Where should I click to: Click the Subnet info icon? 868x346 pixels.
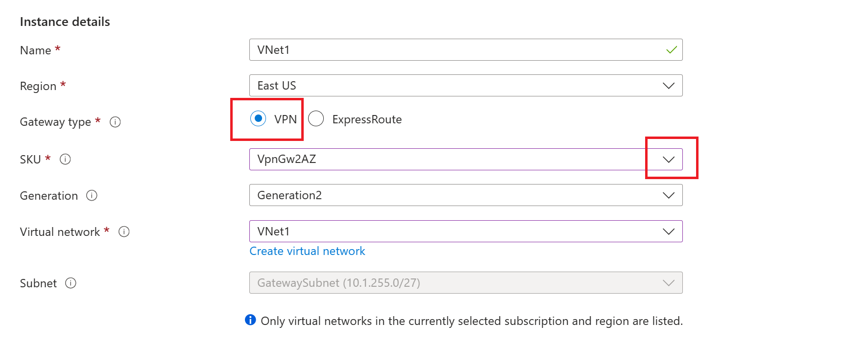pos(71,283)
